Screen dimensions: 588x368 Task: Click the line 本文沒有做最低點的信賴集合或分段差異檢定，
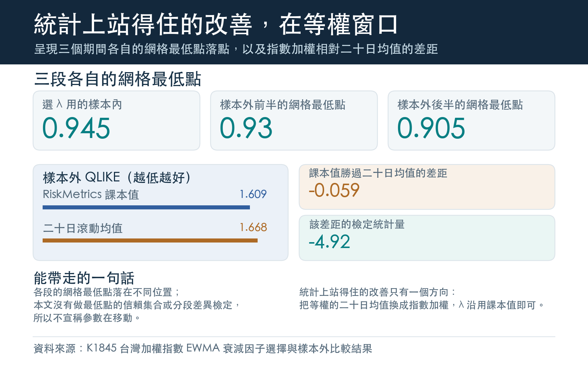click(137, 305)
